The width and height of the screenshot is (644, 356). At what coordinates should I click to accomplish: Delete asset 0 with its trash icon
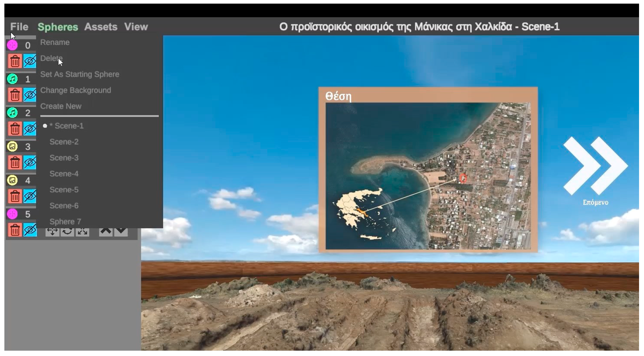(x=15, y=61)
